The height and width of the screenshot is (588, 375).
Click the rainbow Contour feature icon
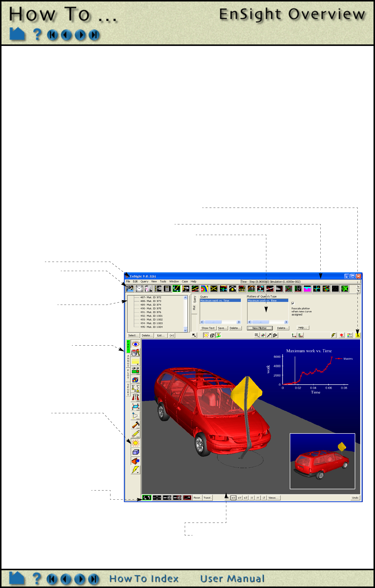205,288
